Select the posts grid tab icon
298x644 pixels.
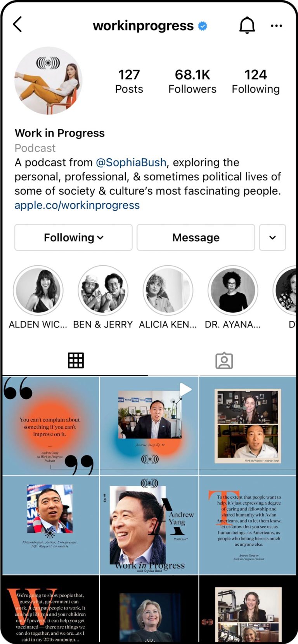76,360
